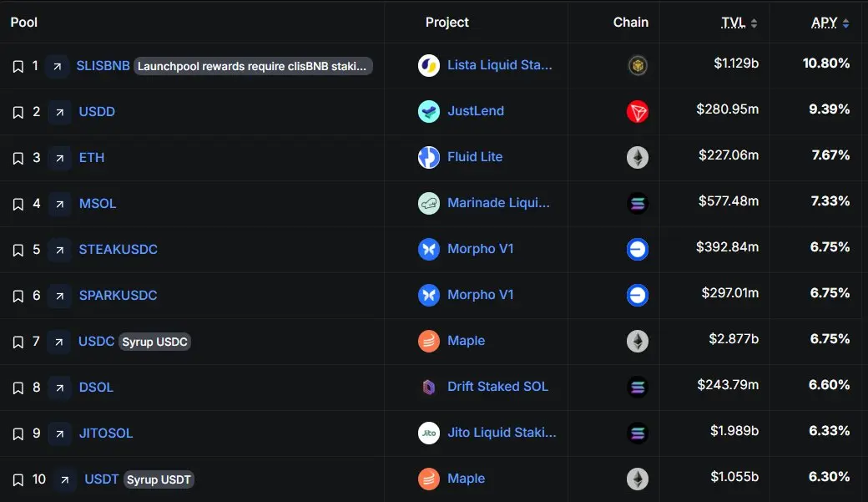Click Ethereum chain icon in Syrup USDT row
Image resolution: width=868 pixels, height=502 pixels.
pos(638,479)
